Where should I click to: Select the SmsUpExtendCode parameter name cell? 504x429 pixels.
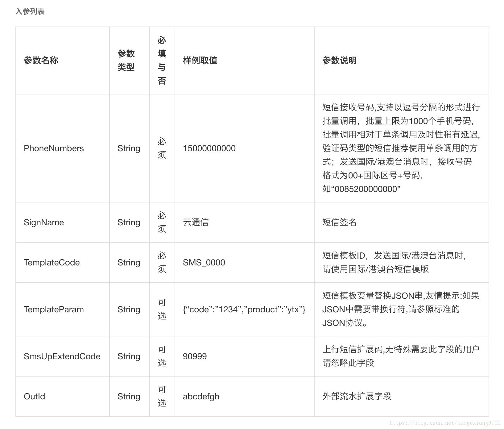click(62, 356)
